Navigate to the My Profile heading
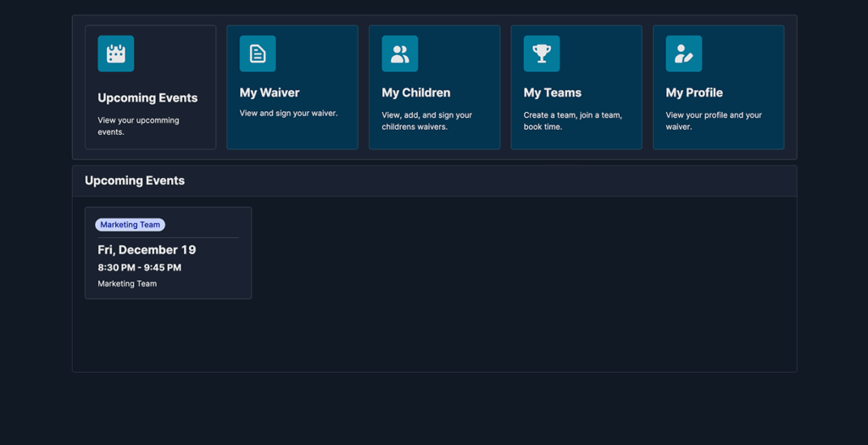Image resolution: width=868 pixels, height=445 pixels. (693, 92)
